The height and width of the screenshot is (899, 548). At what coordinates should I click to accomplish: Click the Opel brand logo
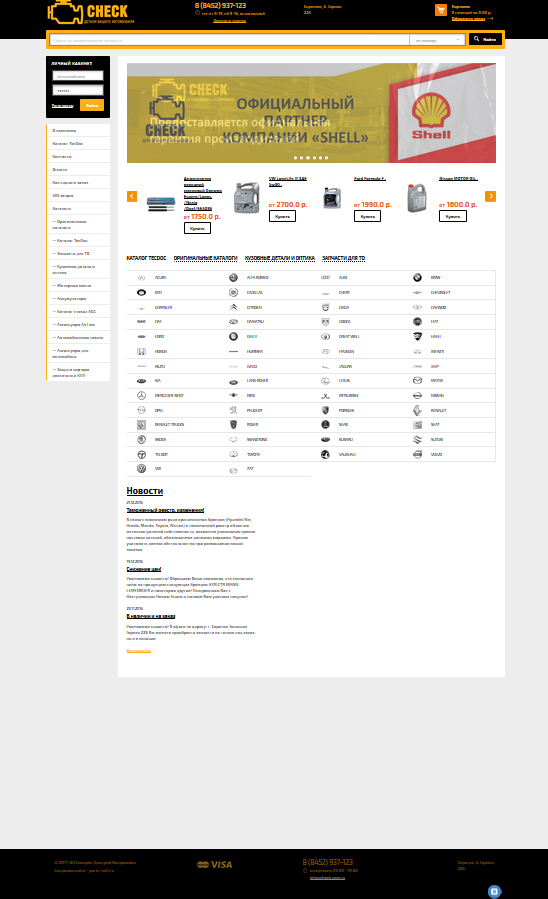click(141, 411)
